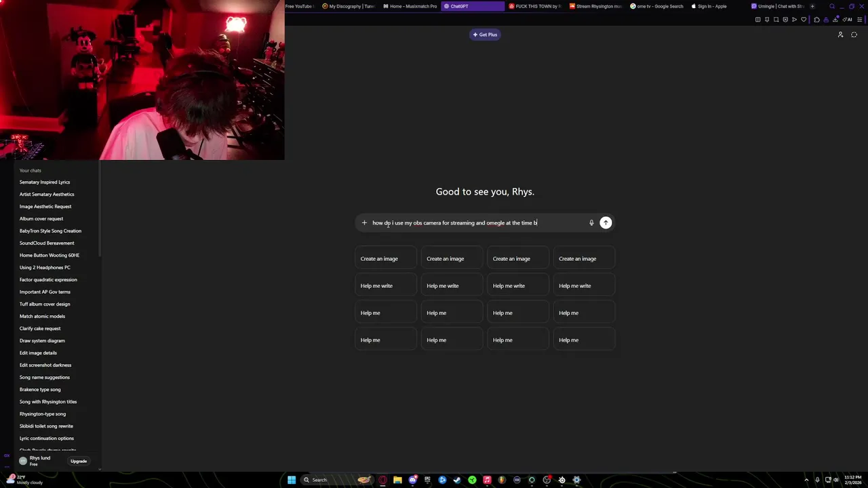
Task: Open Apple Music from the taskbar
Action: pos(487,480)
